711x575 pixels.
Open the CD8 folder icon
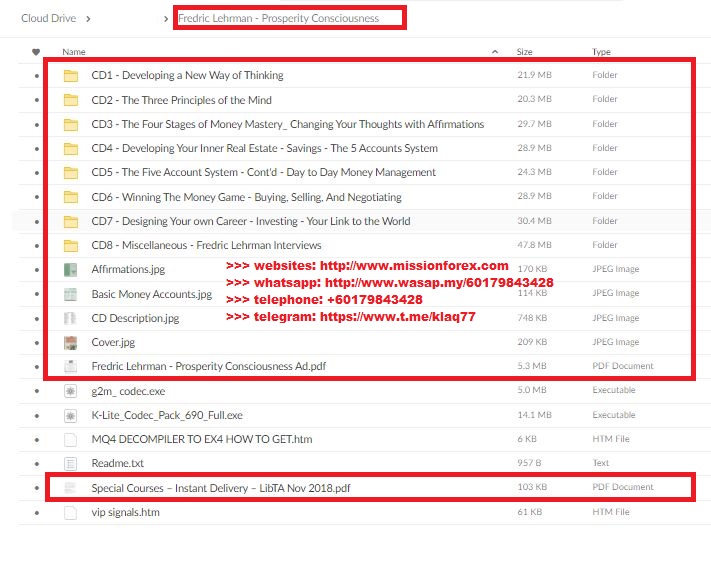pyautogui.click(x=71, y=245)
